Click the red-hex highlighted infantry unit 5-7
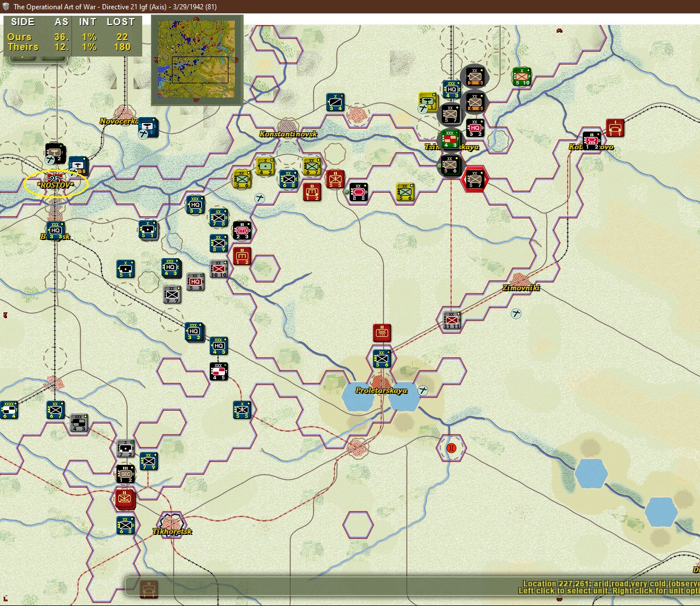 point(475,179)
